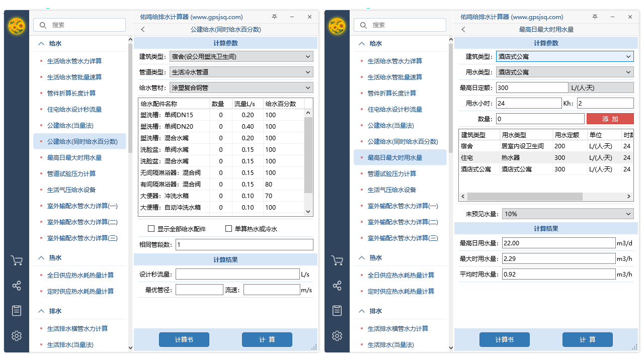Open the settings gear in the left sidebar
644x362 pixels.
[17, 335]
